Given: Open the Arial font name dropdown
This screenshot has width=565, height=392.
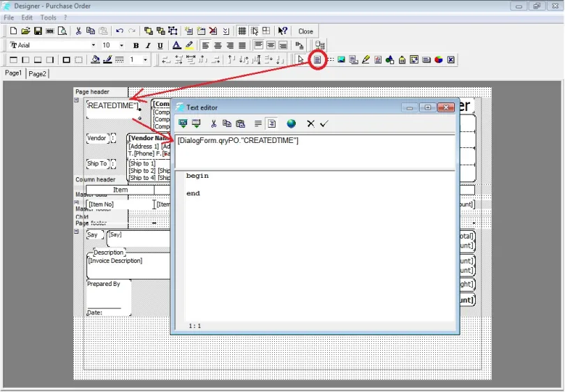Looking at the screenshot, I should point(93,45).
